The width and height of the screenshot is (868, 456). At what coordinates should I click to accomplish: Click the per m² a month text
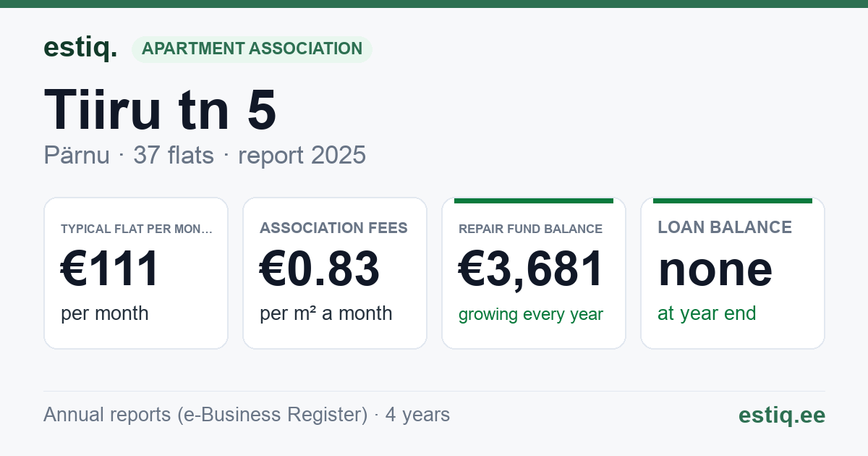[326, 313]
